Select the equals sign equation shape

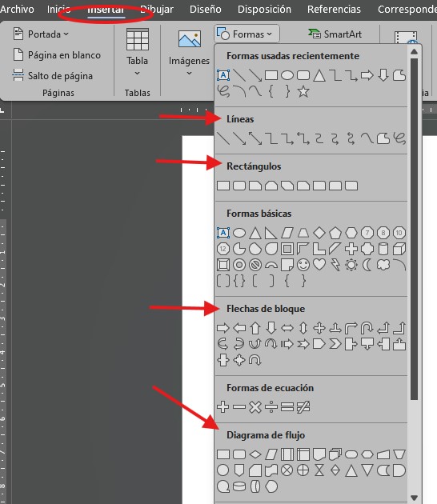287,407
